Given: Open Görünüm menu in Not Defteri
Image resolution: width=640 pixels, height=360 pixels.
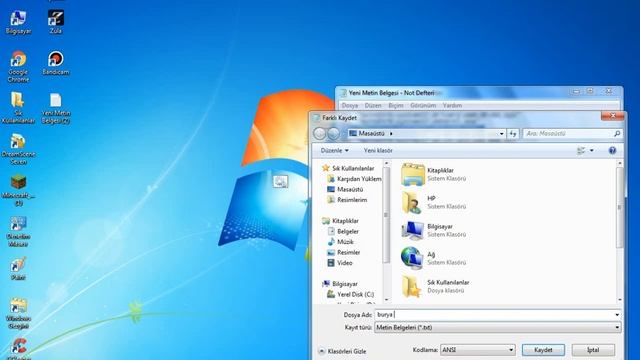Looking at the screenshot, I should [423, 105].
